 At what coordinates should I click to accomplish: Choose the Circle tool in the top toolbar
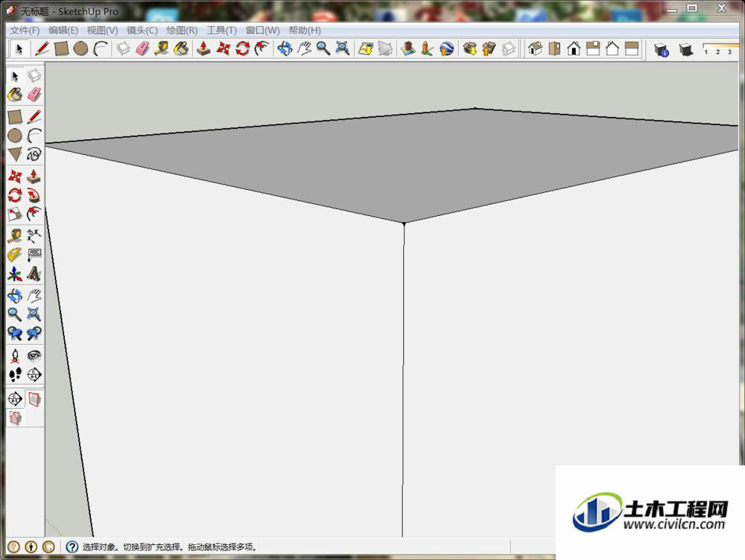pos(80,48)
